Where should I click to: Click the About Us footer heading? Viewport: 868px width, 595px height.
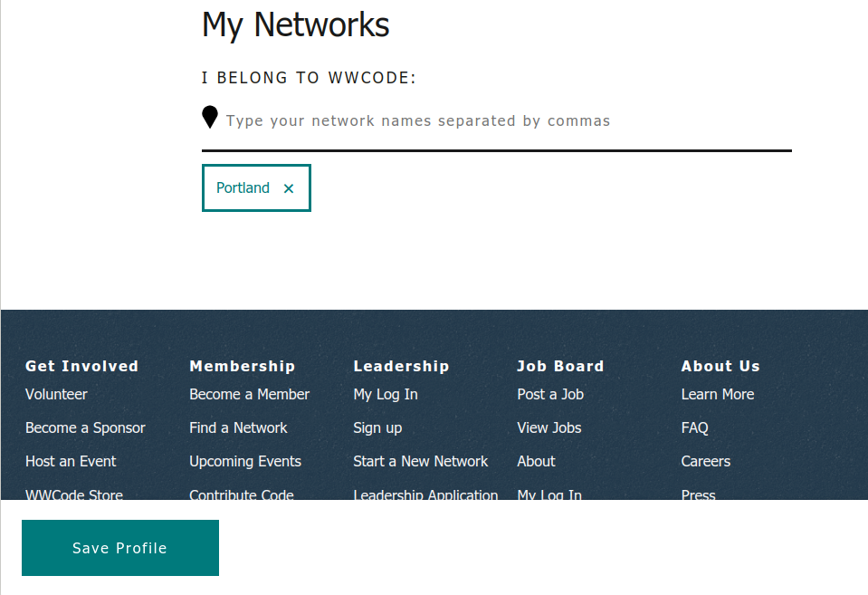[x=720, y=366]
